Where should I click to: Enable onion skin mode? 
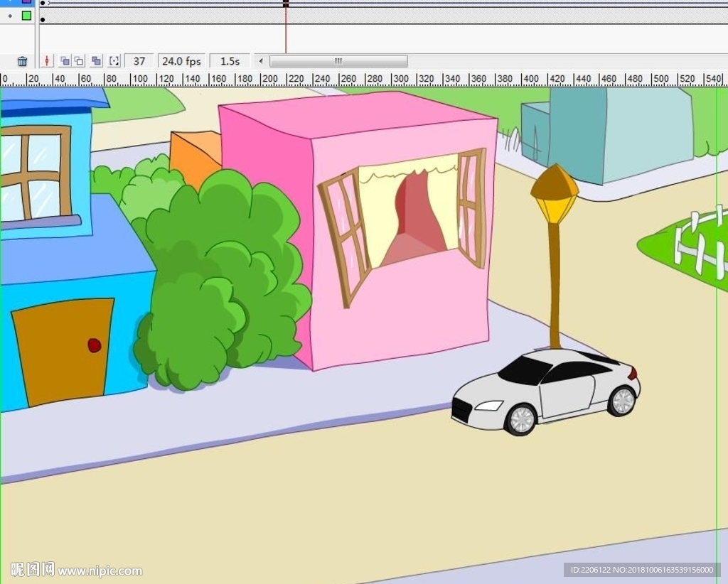65,62
